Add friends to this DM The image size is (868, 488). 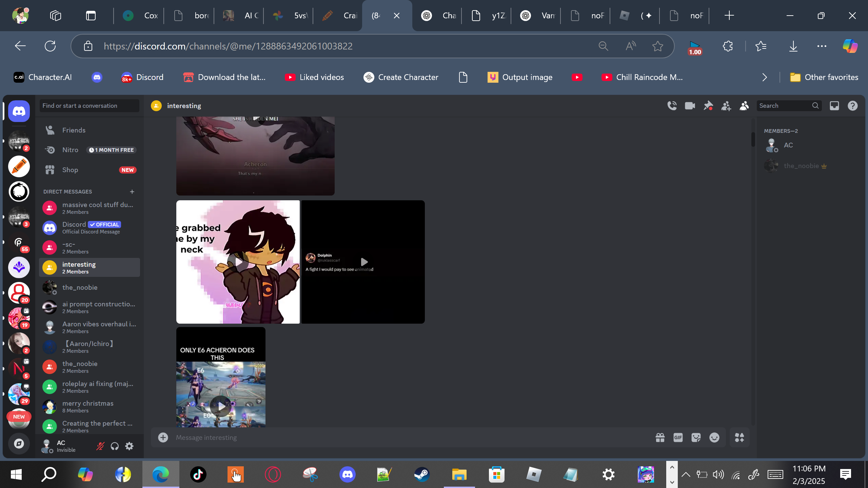pos(726,106)
